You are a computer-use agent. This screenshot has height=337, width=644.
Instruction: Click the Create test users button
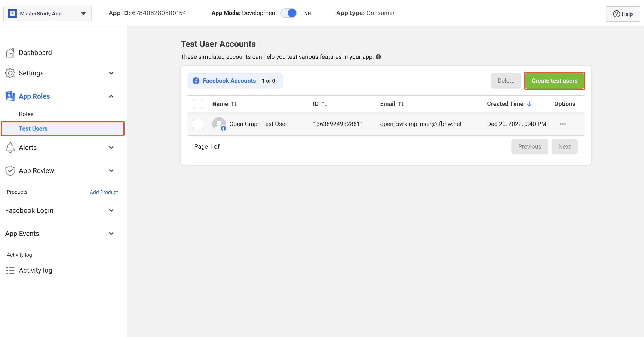(554, 81)
